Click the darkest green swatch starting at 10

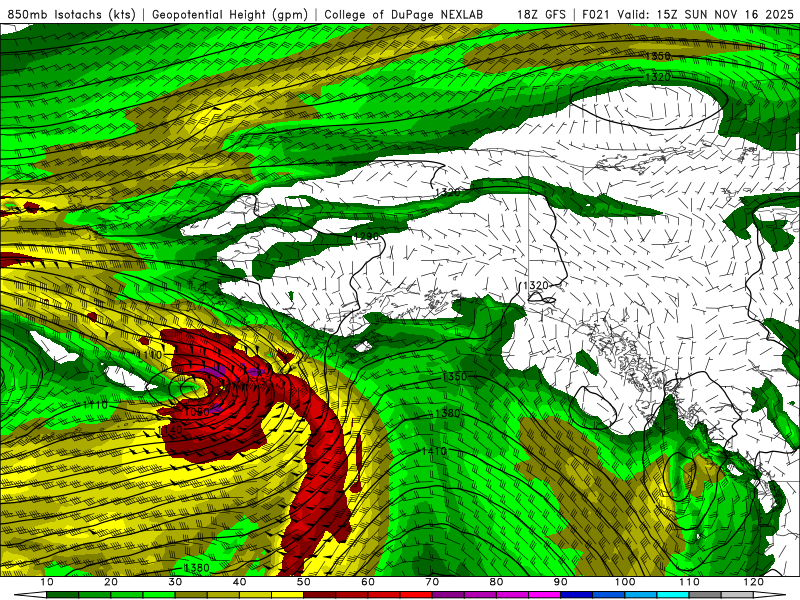click(x=62, y=595)
